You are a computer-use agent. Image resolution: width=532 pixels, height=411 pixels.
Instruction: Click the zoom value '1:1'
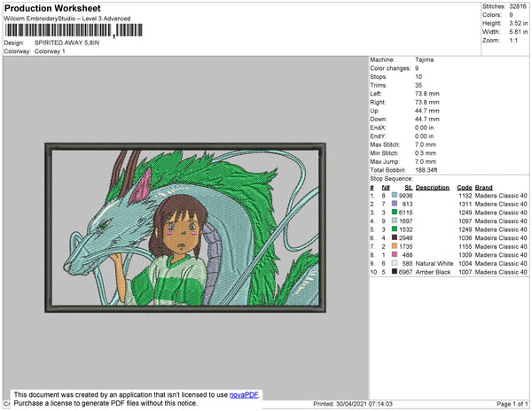[x=513, y=41]
